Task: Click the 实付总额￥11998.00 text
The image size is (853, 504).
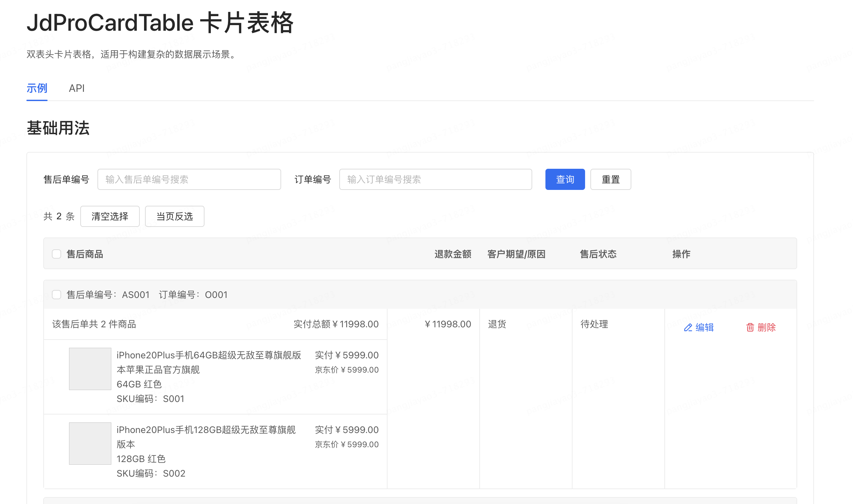Action: (336, 324)
